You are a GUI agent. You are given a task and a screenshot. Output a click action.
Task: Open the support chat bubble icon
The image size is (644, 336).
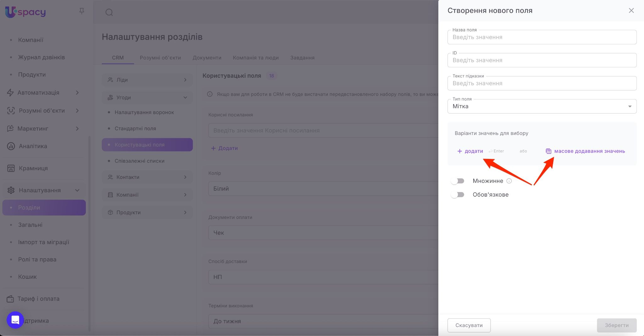click(x=15, y=320)
